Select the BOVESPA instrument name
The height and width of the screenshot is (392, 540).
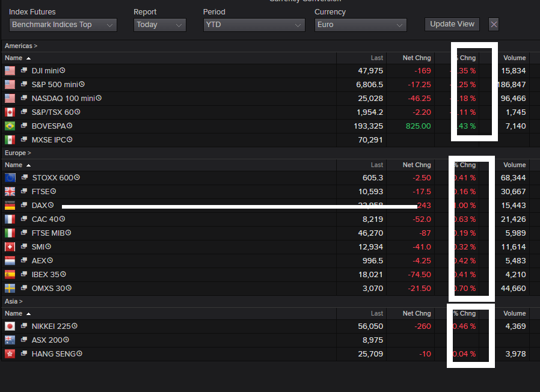[49, 126]
